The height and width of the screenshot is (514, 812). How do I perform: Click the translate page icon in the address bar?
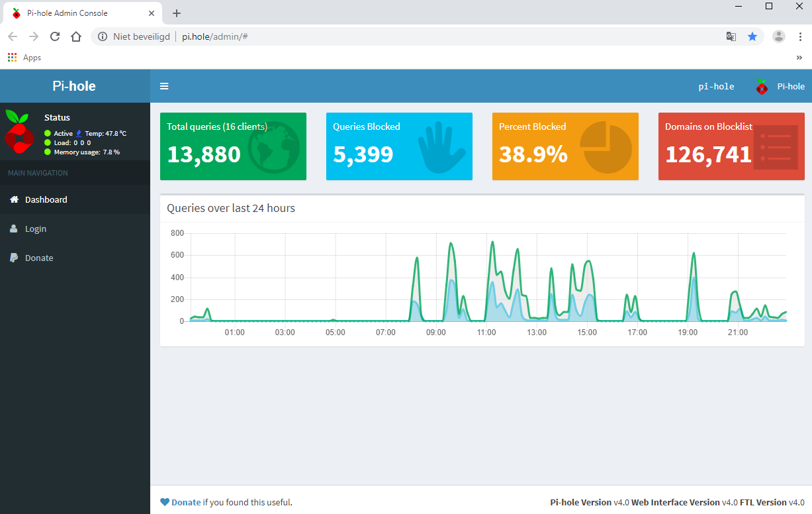click(x=731, y=36)
